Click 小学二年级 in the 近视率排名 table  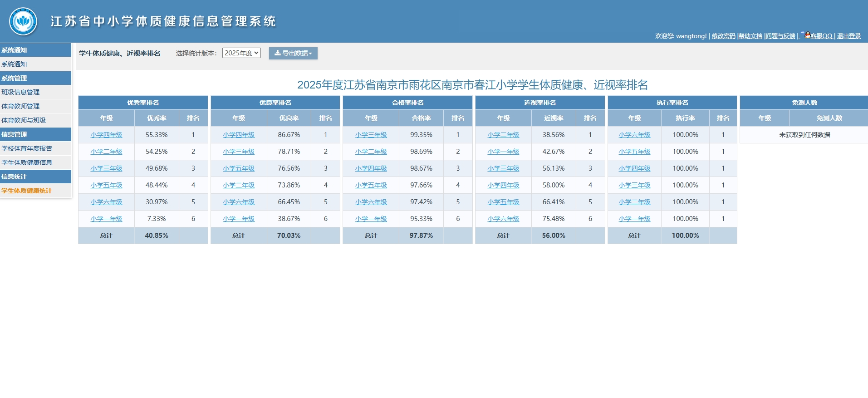click(503, 135)
